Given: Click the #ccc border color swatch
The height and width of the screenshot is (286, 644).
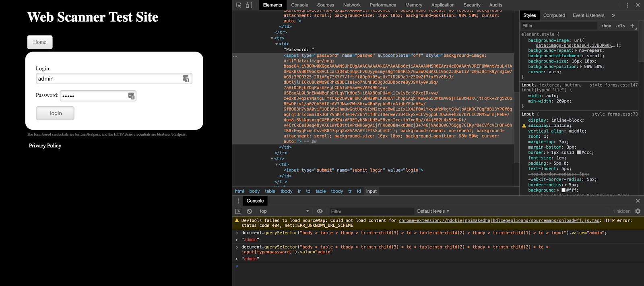Looking at the screenshot, I should [579, 153].
